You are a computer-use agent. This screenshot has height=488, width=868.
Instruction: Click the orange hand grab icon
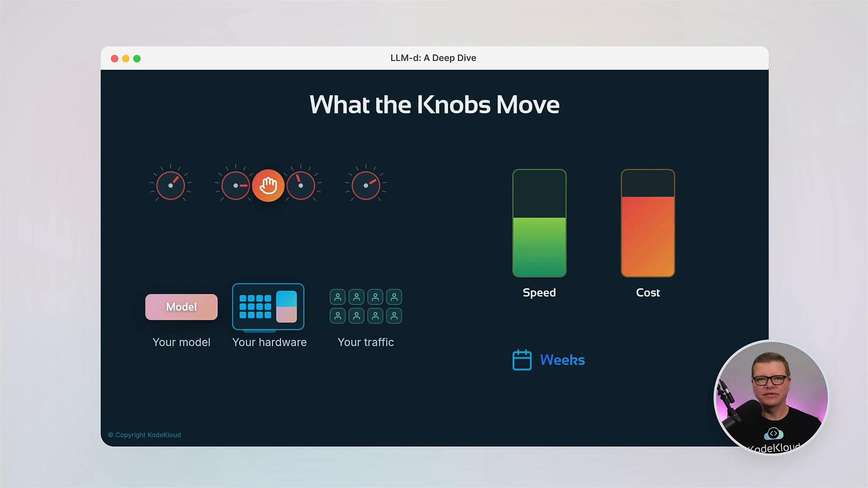[x=268, y=185]
